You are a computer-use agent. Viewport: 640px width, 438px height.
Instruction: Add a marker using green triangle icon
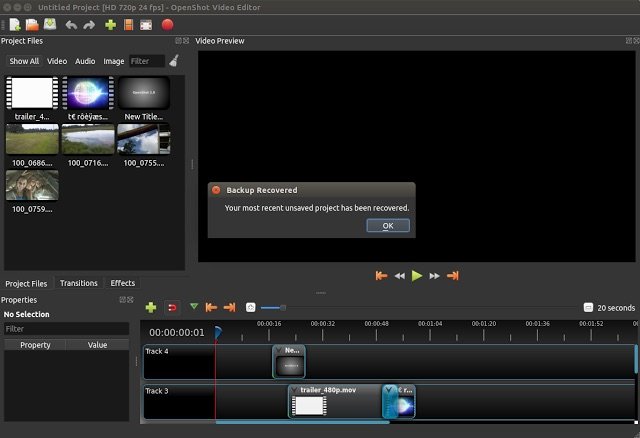click(194, 308)
